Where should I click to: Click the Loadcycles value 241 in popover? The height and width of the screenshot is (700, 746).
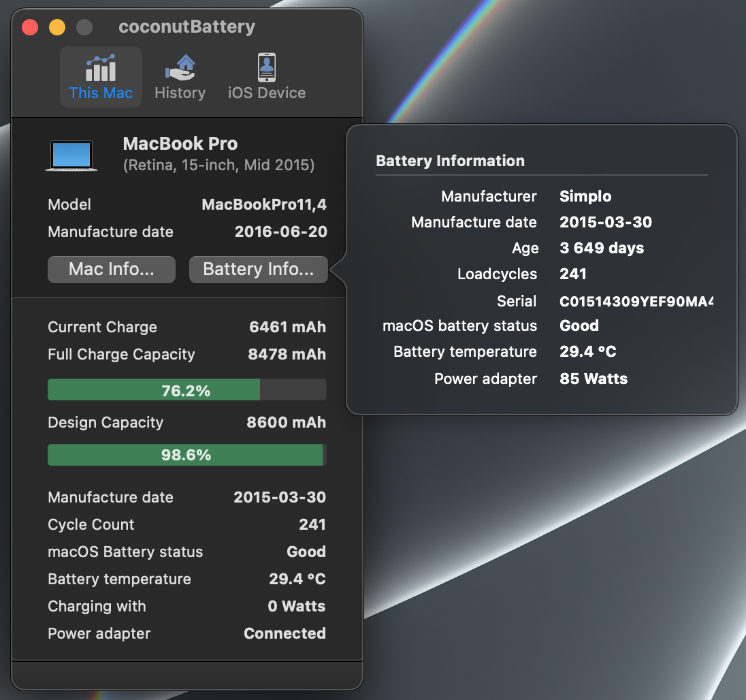pyautogui.click(x=573, y=274)
